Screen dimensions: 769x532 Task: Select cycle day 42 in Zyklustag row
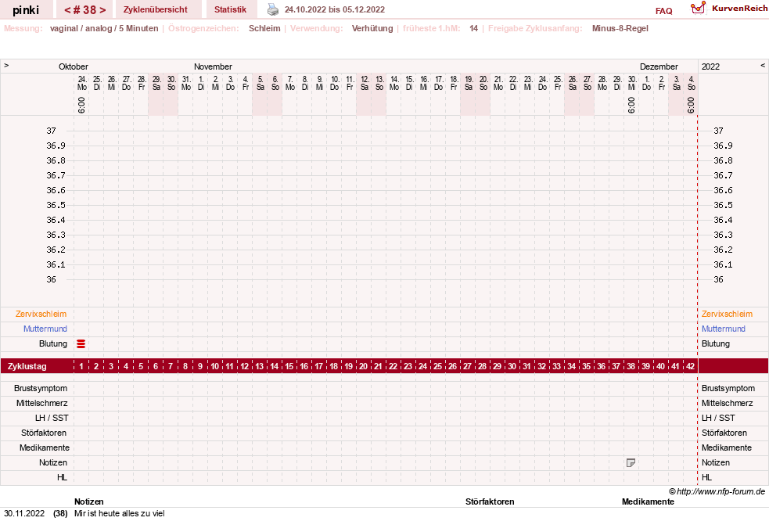pyautogui.click(x=690, y=366)
